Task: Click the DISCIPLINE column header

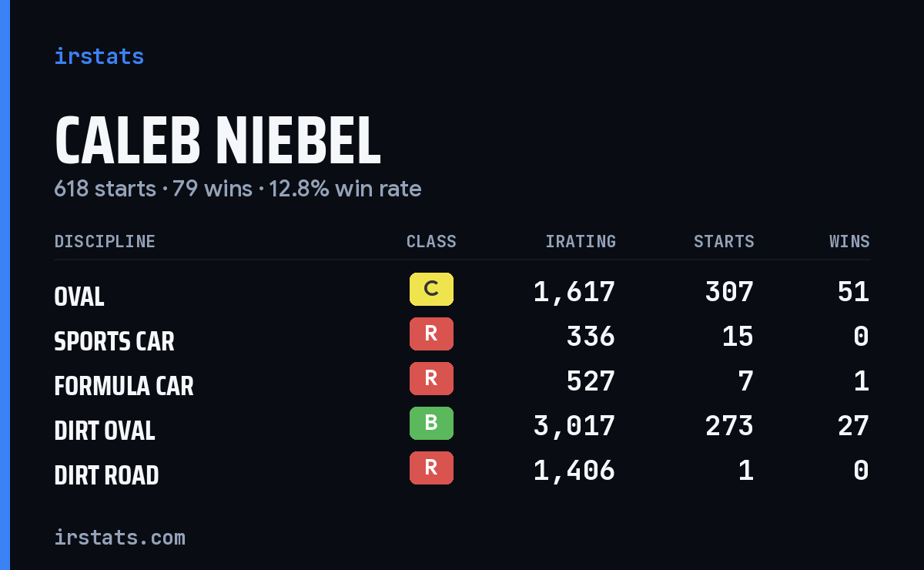Action: (105, 242)
